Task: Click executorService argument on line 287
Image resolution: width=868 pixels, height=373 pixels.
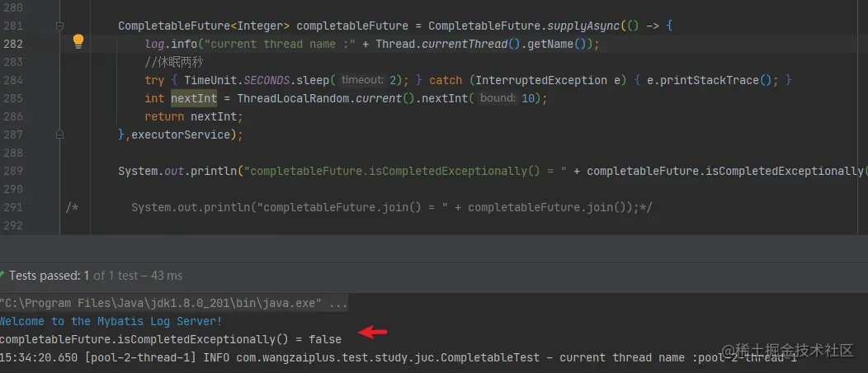Action: pos(181,135)
